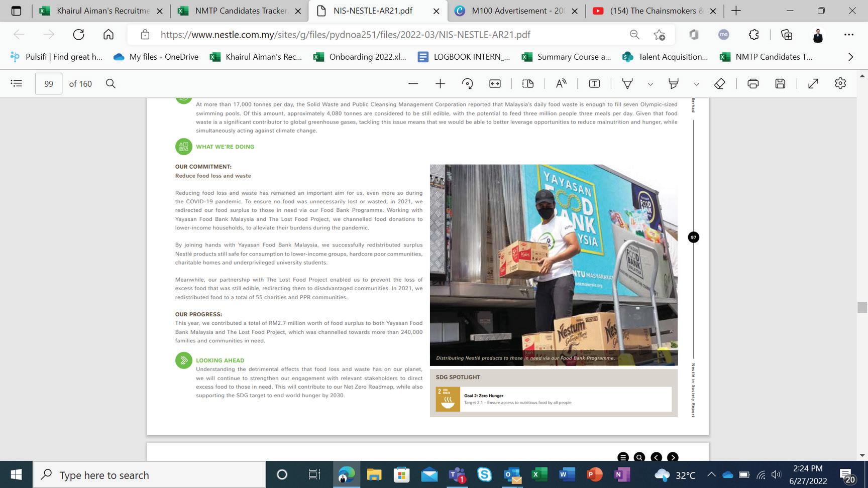Open the browser profile avatar
The width and height of the screenshot is (868, 488).
[x=818, y=35]
